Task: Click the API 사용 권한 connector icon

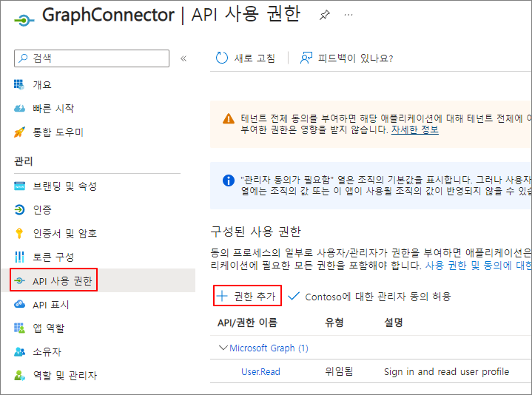Action: click(19, 281)
